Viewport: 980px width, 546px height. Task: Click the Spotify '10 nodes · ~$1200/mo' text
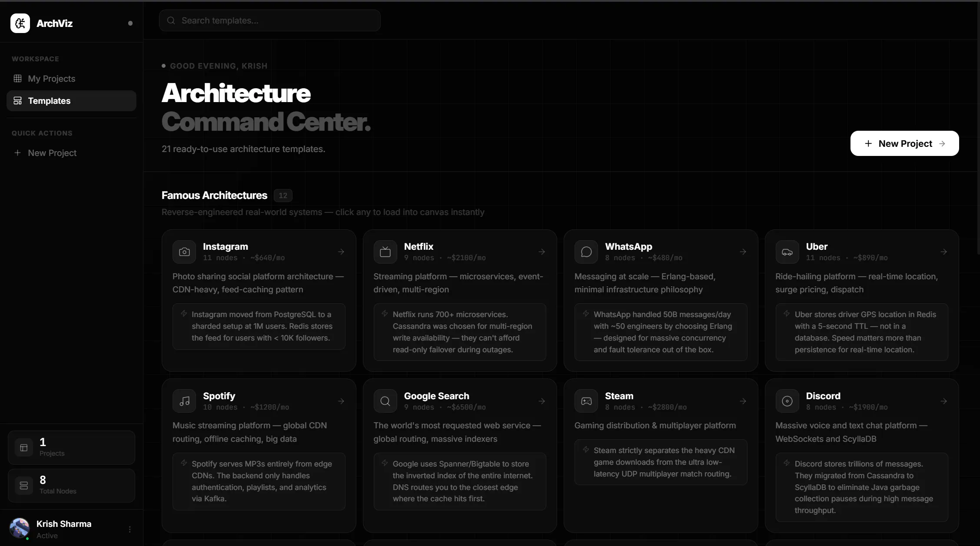246,407
